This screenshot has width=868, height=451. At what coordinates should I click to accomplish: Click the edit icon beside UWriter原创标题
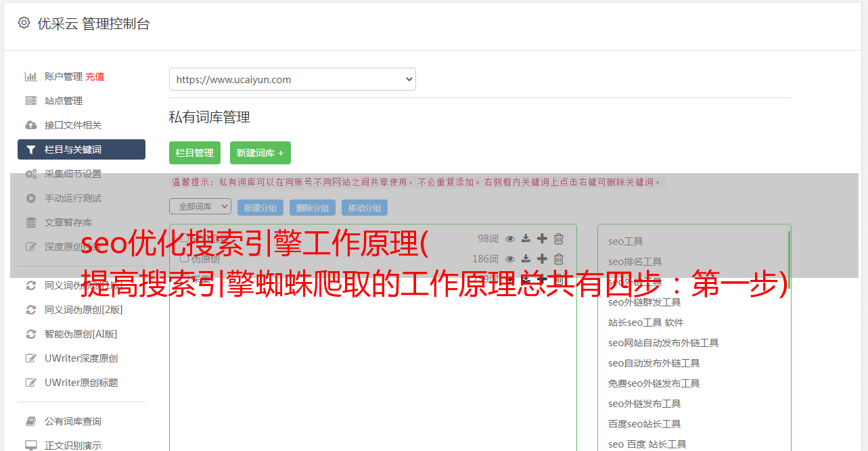(x=30, y=383)
